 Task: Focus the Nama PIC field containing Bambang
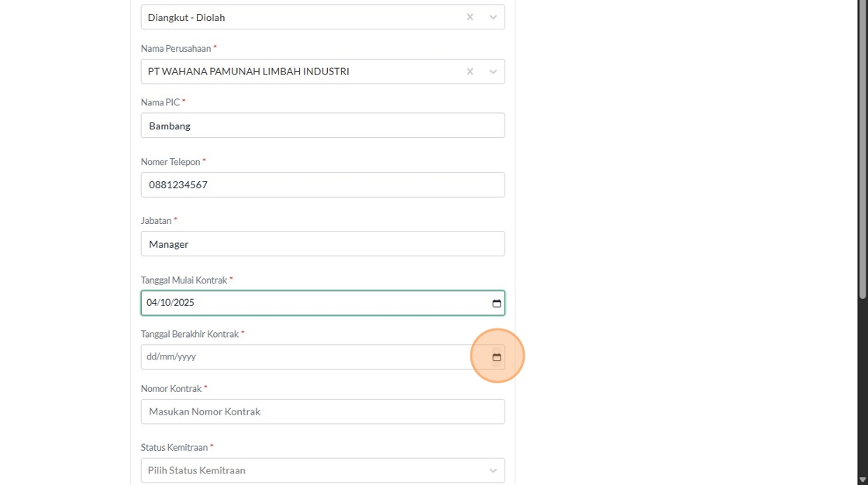(322, 126)
